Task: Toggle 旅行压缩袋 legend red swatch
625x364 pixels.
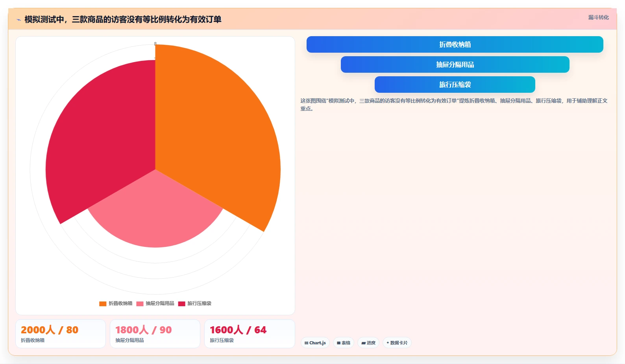Action: 181,303
